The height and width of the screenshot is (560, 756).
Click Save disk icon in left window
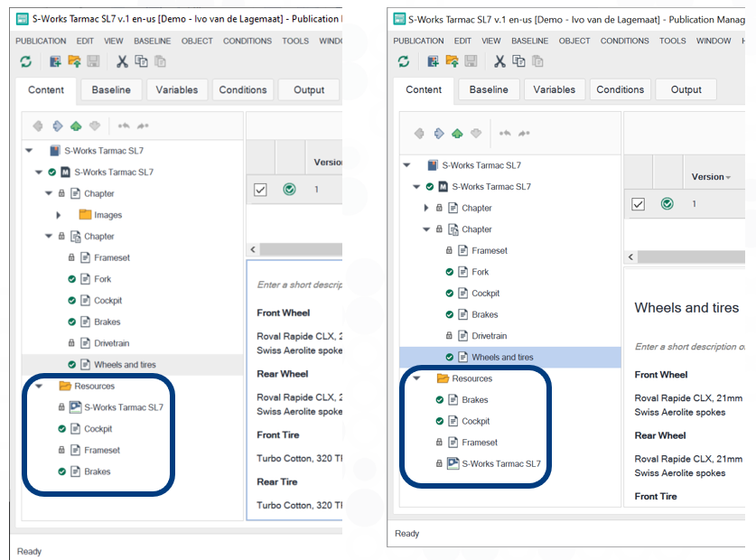click(93, 61)
